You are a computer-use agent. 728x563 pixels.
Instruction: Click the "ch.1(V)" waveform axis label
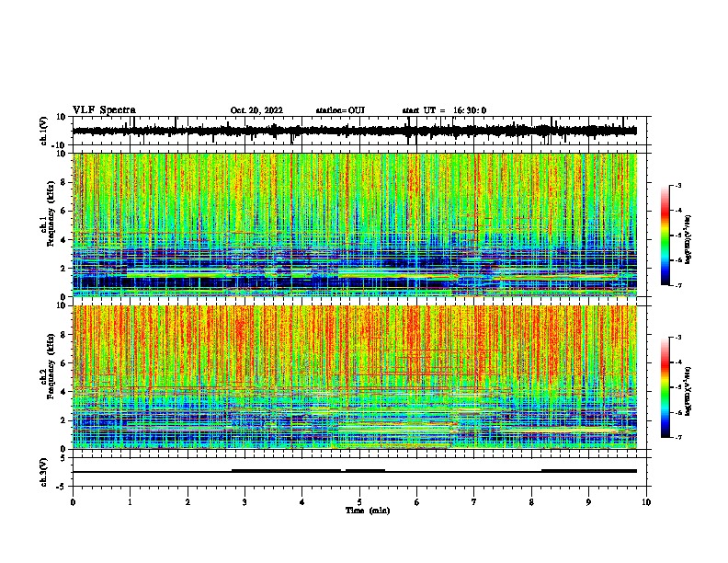pyautogui.click(x=44, y=131)
